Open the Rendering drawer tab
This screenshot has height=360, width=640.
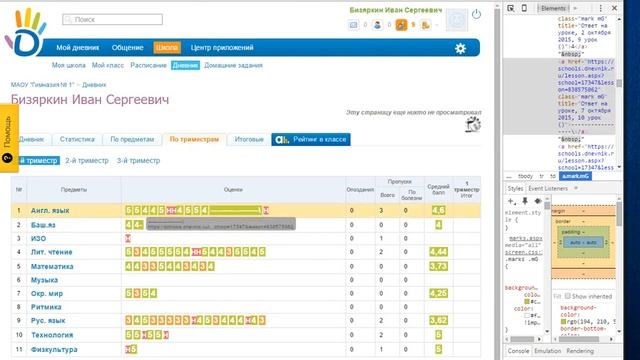pos(580,351)
